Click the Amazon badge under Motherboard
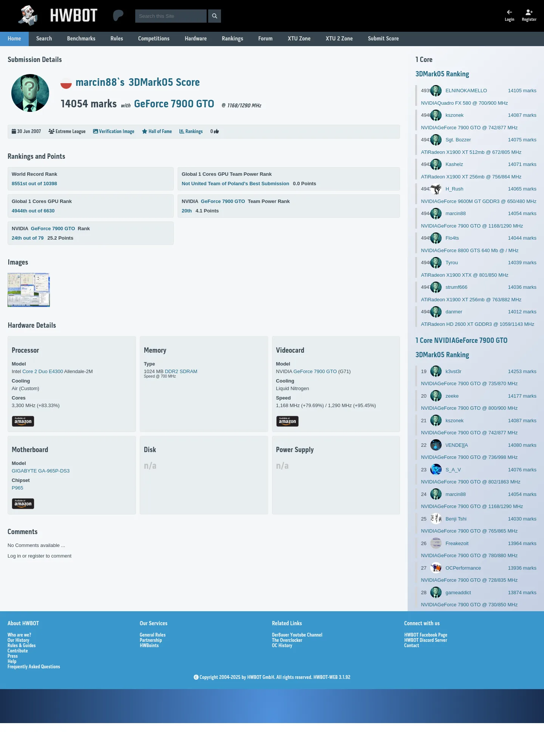Viewport: 544px width, 756px height. [23, 503]
